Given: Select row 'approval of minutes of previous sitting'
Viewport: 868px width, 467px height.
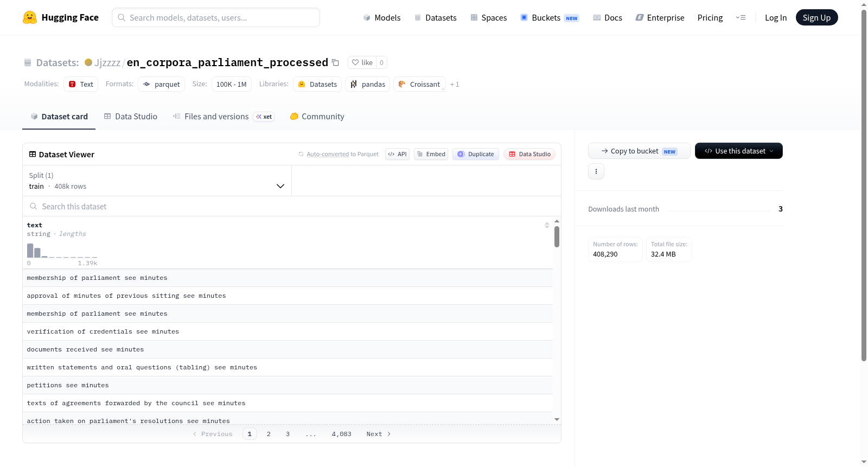Looking at the screenshot, I should click(288, 296).
